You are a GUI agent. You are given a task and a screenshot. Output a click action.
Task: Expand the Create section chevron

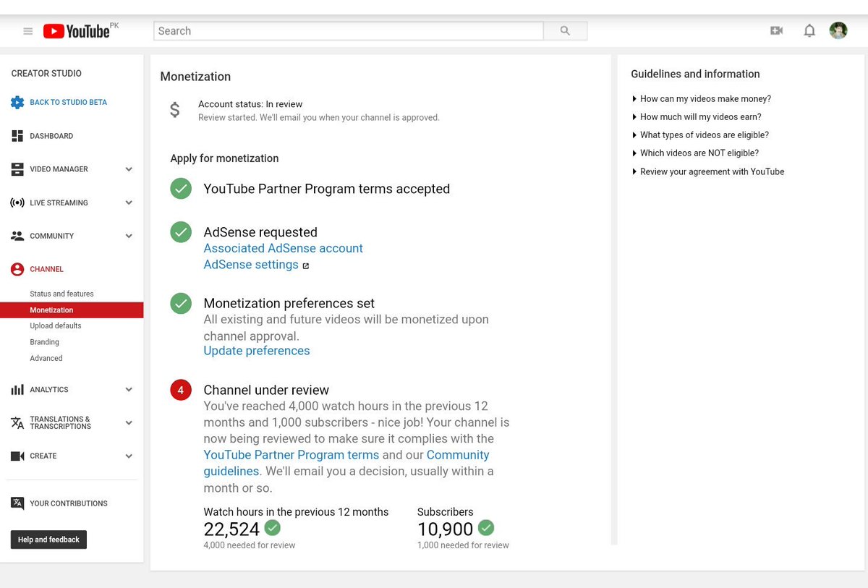(x=129, y=456)
